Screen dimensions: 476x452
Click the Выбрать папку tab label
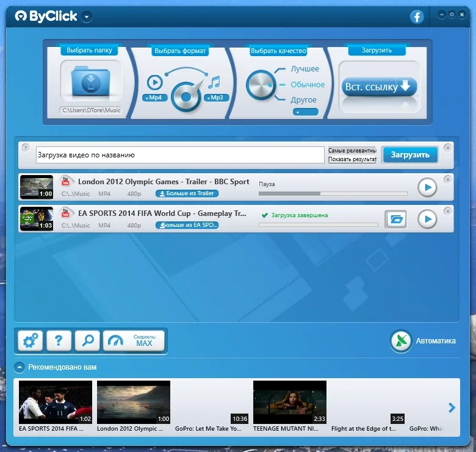89,51
